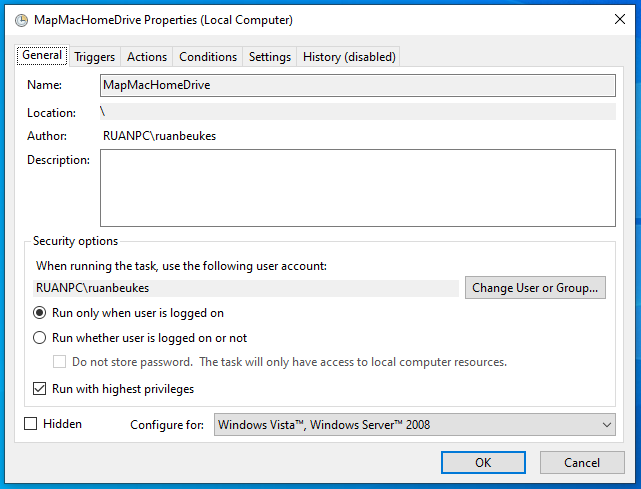This screenshot has height=489, width=641.
Task: Choose Run whether user is logged on or not
Action: (41, 338)
